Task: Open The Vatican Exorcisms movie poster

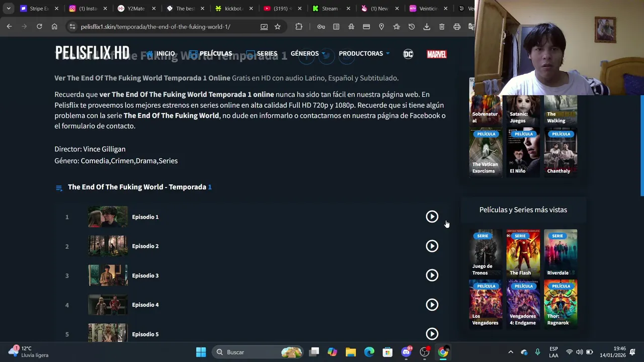Action: 486,152
